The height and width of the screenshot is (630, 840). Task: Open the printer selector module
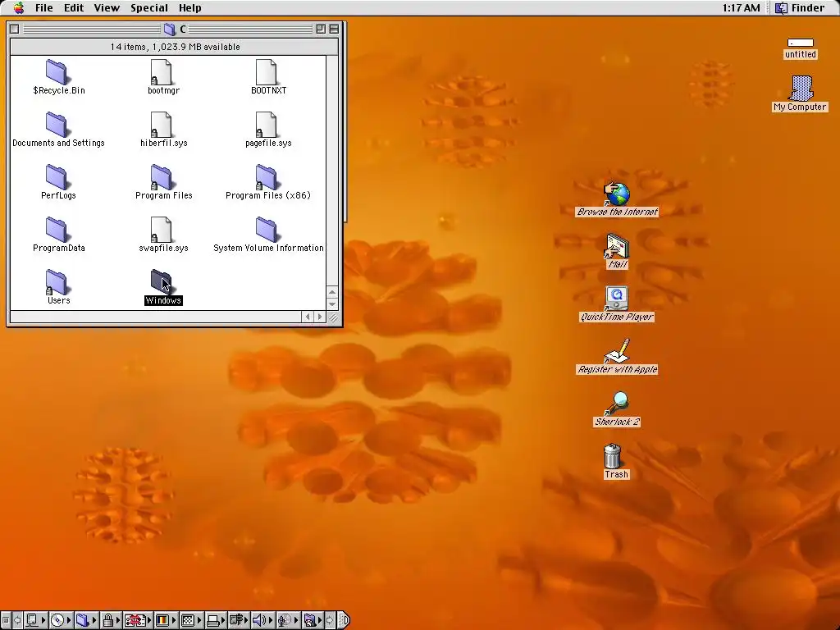[217, 620]
